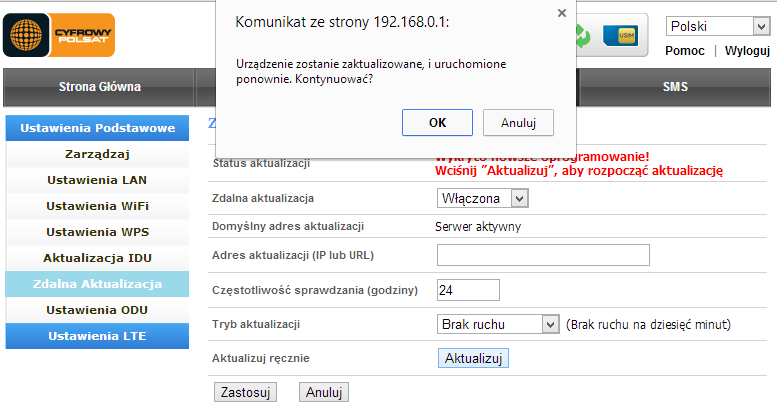Open Ustawienia LTE section

pyautogui.click(x=97, y=336)
